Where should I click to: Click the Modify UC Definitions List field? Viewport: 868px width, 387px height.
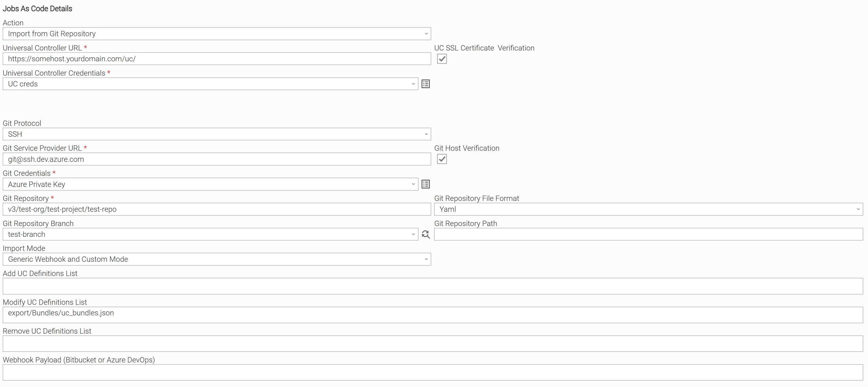point(433,315)
